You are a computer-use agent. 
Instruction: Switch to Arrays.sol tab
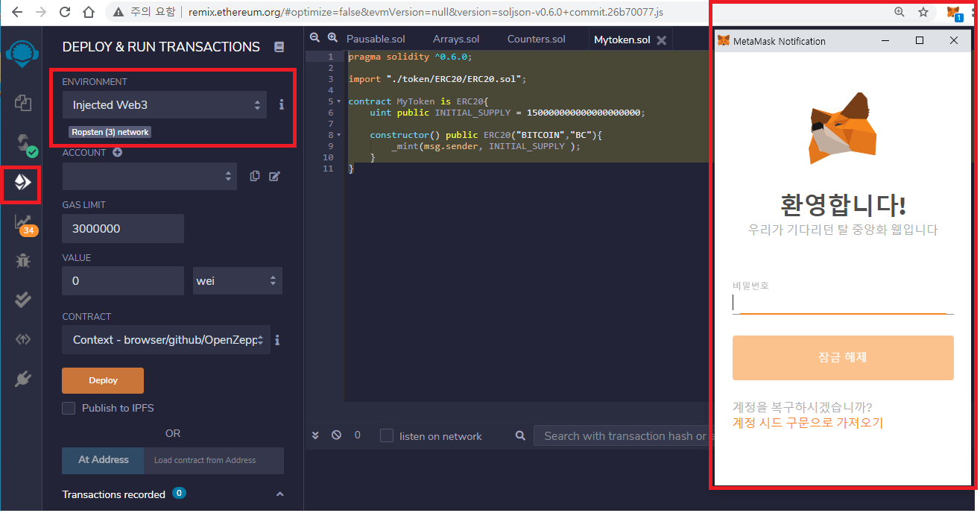456,40
